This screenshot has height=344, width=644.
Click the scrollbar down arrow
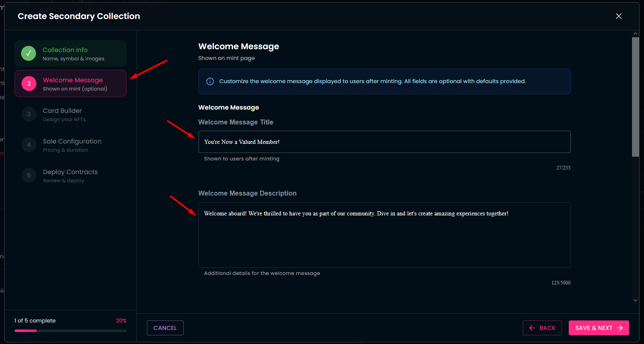635,301
